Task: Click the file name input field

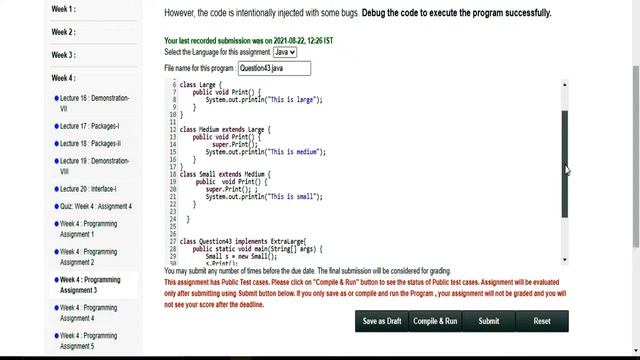Action: (274, 68)
